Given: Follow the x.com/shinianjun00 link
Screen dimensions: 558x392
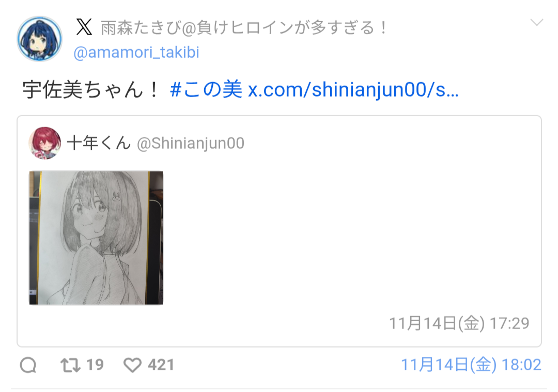Looking at the screenshot, I should pyautogui.click(x=353, y=90).
